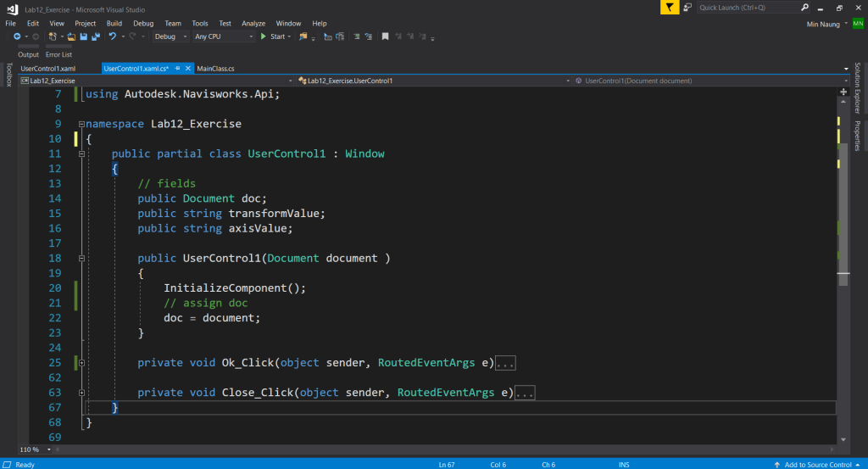
Task: Close the UserControl1.xaml.cs tab
Action: (189, 68)
